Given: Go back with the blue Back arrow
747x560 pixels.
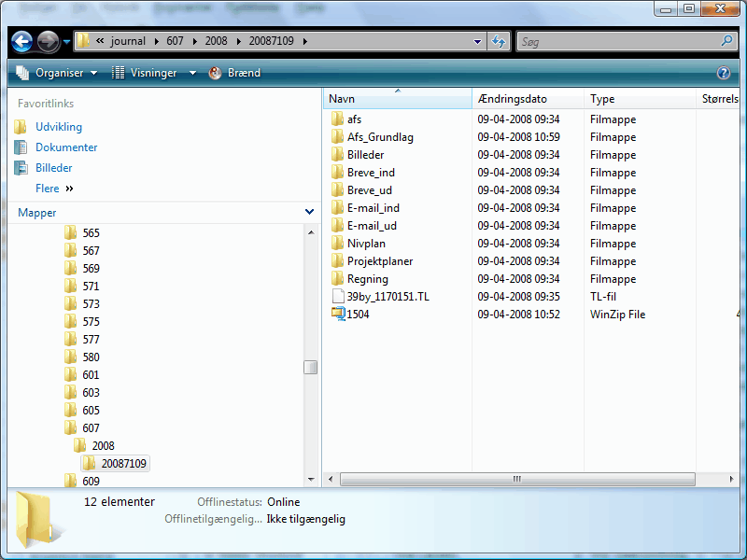Looking at the screenshot, I should 21,41.
